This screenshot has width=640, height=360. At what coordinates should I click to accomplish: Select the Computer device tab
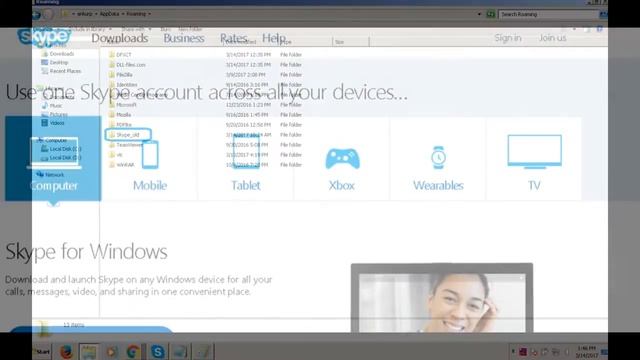click(x=53, y=158)
